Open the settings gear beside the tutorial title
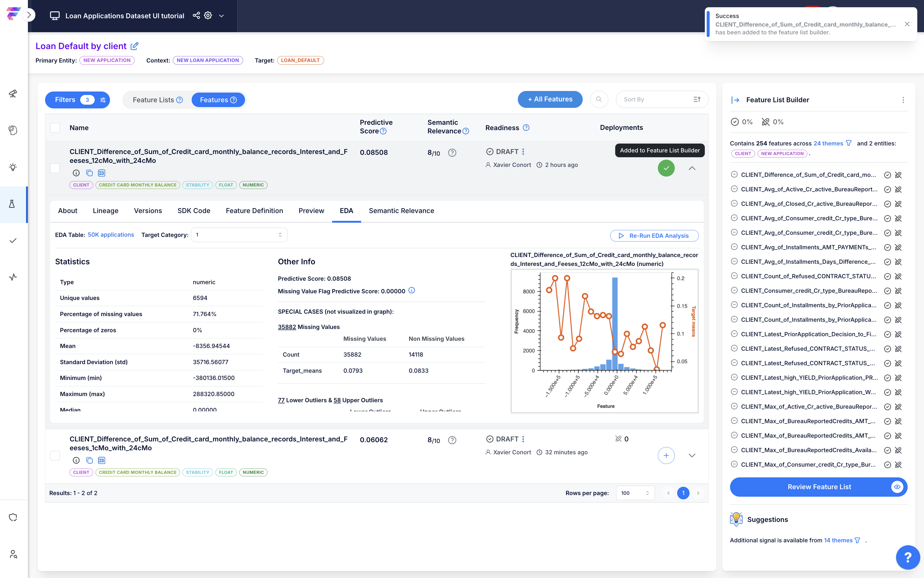The height and width of the screenshot is (578, 924). pos(208,15)
